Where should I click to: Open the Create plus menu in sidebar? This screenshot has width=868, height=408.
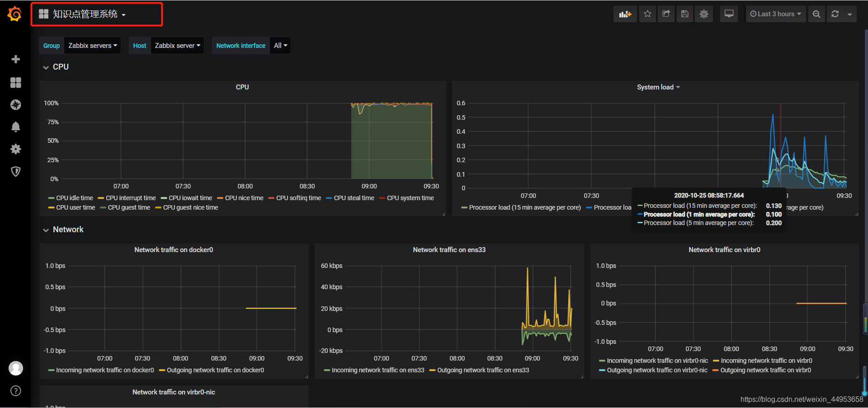(x=16, y=59)
